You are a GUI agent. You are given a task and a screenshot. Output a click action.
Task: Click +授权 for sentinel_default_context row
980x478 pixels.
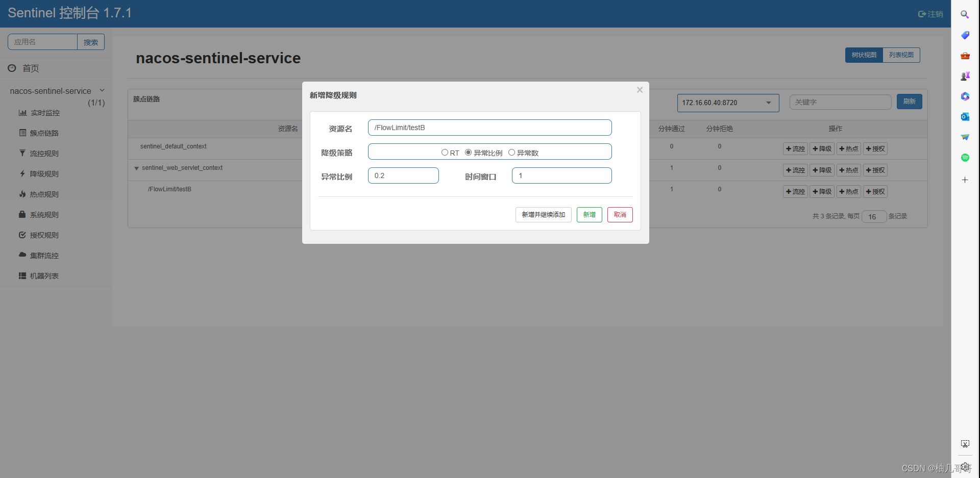point(875,149)
